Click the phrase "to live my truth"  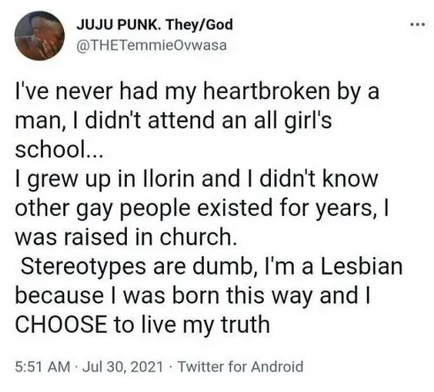coord(191,325)
